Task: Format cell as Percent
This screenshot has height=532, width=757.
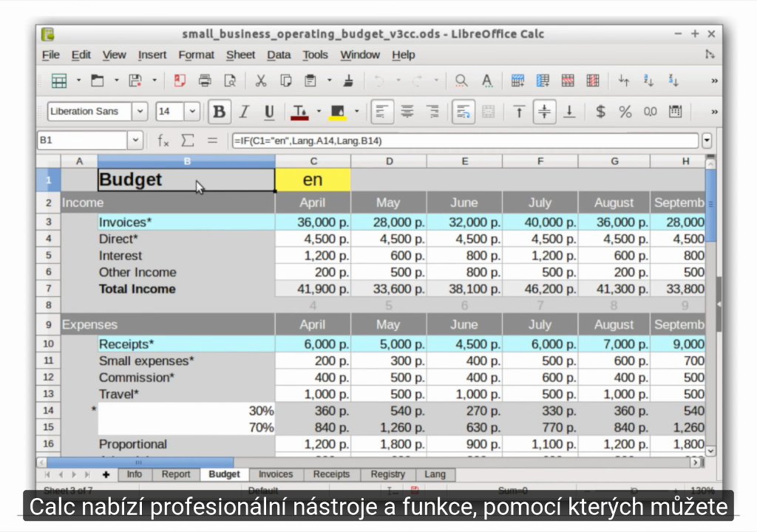Action: coord(625,112)
